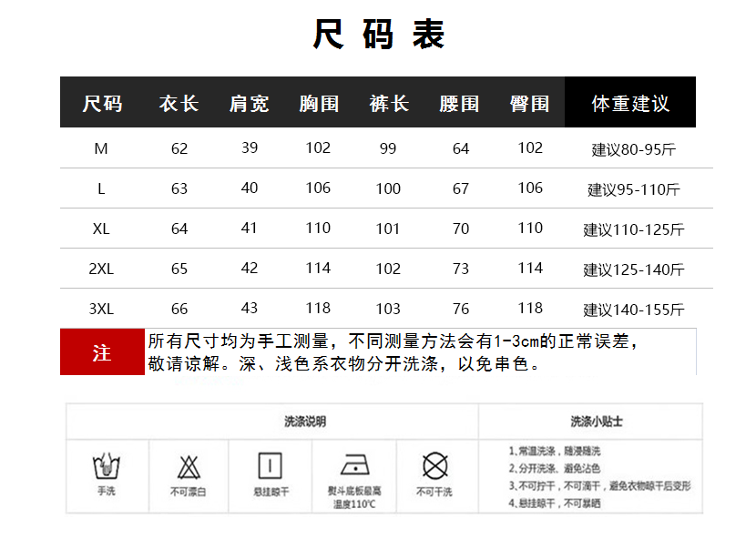Select the 体重建议 column header
Screen dimensions: 756x539
click(630, 104)
